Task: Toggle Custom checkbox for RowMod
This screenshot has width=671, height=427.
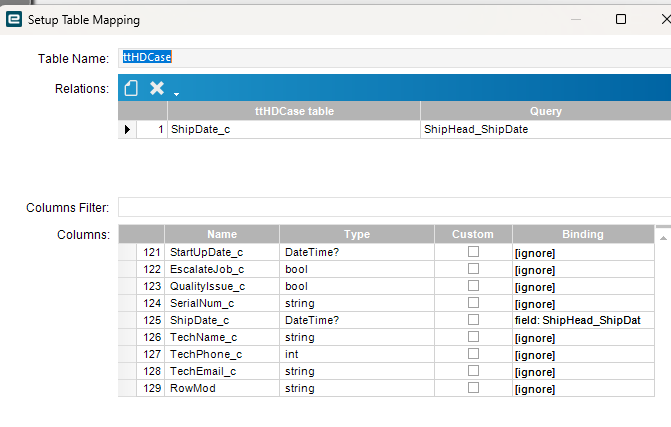Action: [x=473, y=388]
